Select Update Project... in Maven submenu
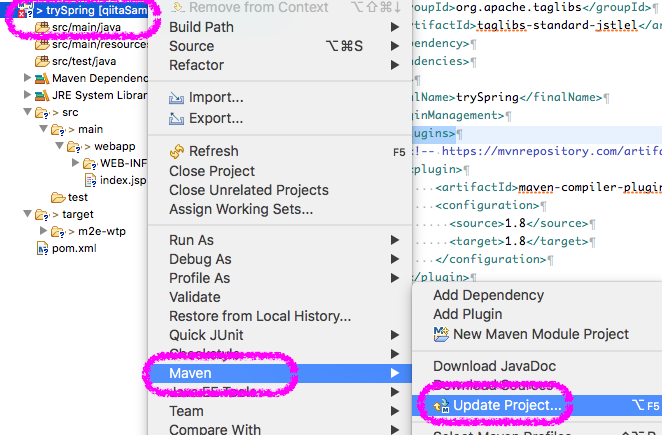The image size is (662, 435). (x=537, y=405)
